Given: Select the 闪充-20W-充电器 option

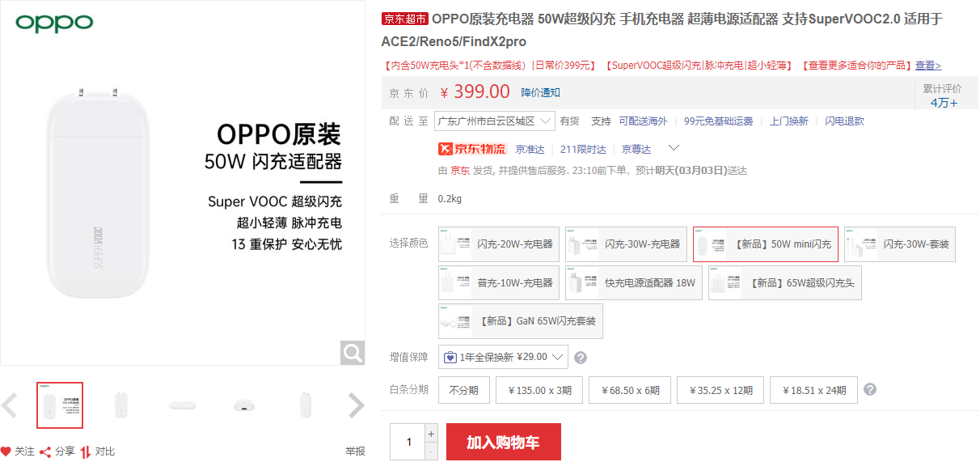Looking at the screenshot, I should (499, 244).
